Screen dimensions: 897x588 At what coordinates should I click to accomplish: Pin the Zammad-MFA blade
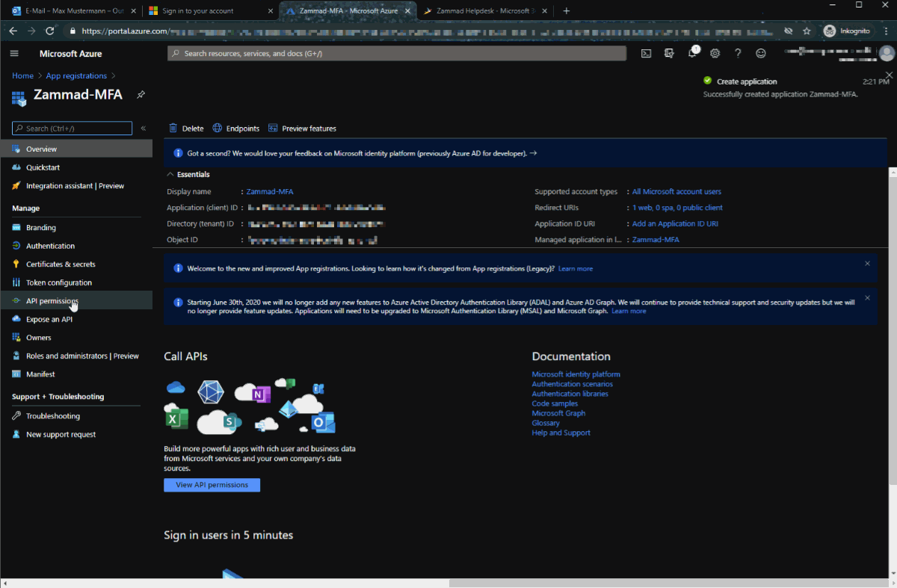coord(141,96)
